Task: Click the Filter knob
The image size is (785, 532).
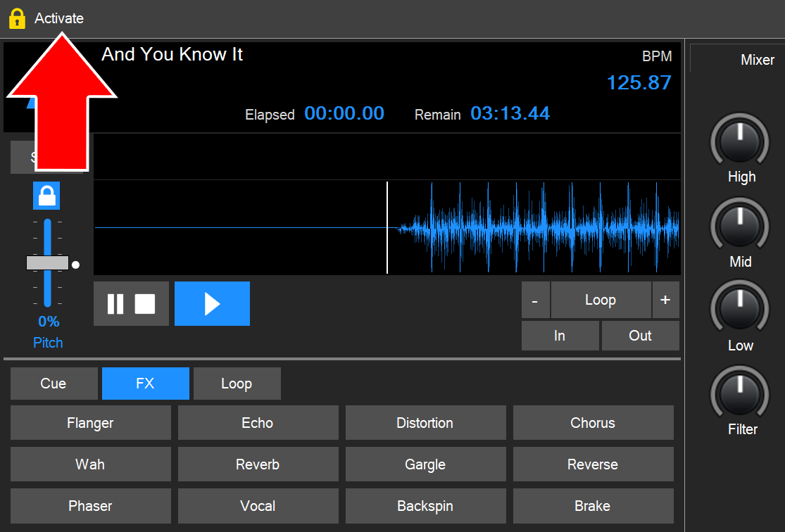Action: 740,393
